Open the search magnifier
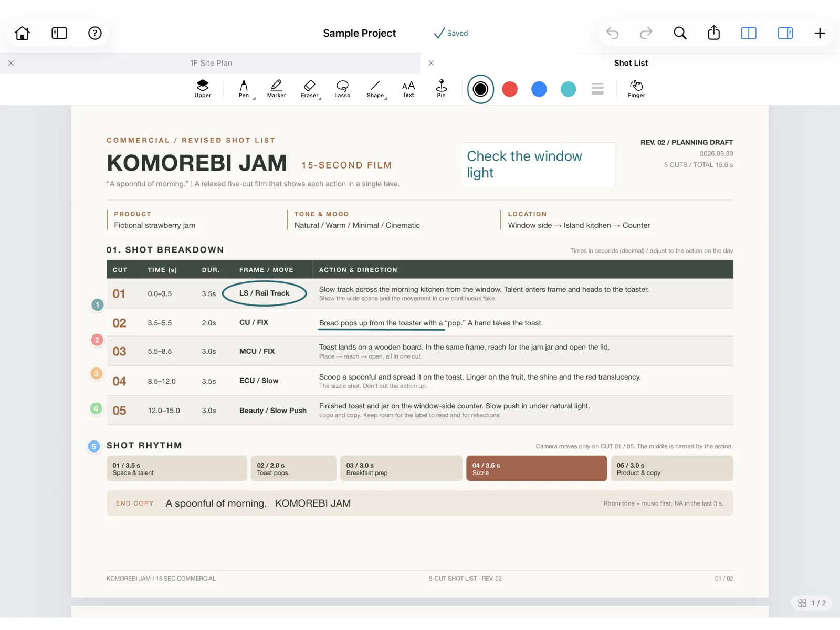The height and width of the screenshot is (630, 840). coord(680,33)
